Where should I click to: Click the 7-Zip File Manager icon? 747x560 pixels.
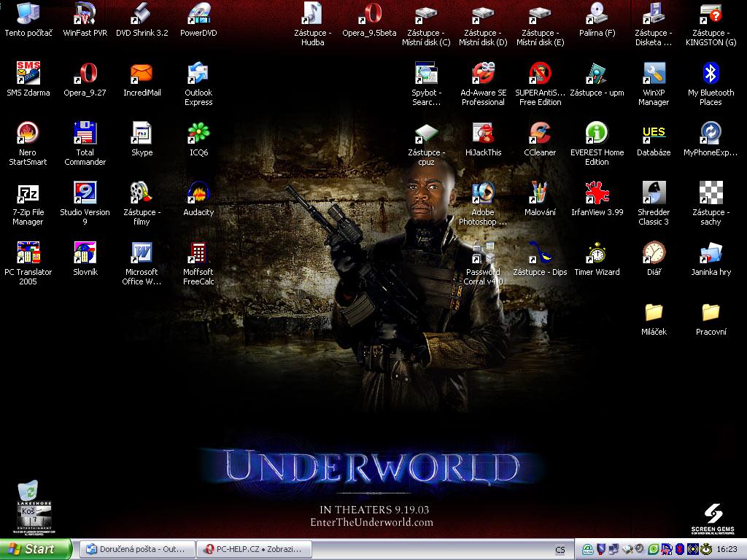point(28,193)
